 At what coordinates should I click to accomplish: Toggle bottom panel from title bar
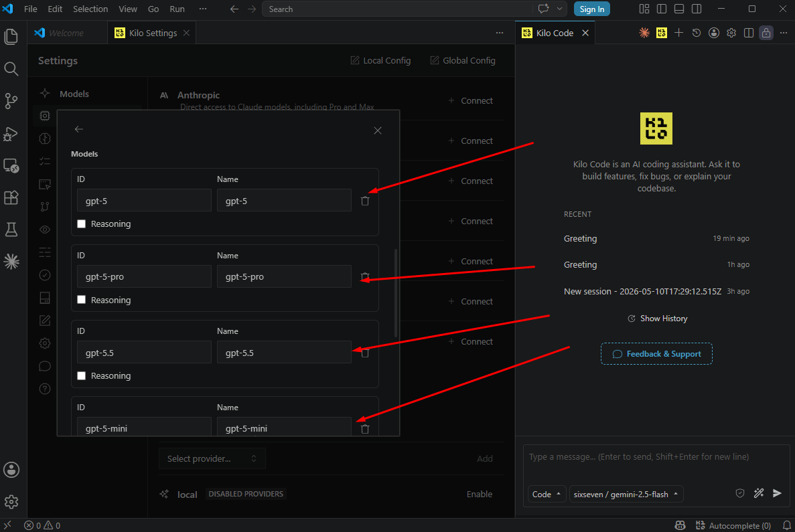679,9
